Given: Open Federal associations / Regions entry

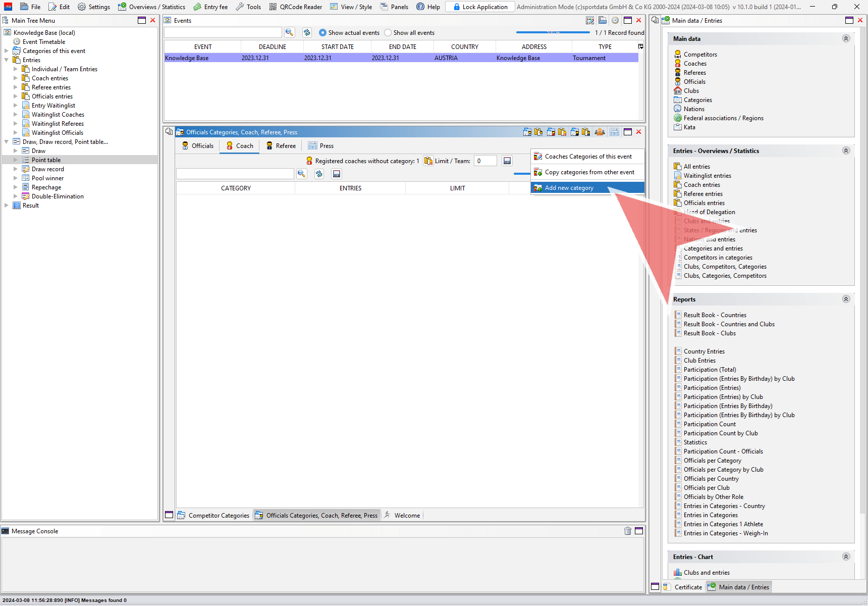Looking at the screenshot, I should [x=723, y=118].
